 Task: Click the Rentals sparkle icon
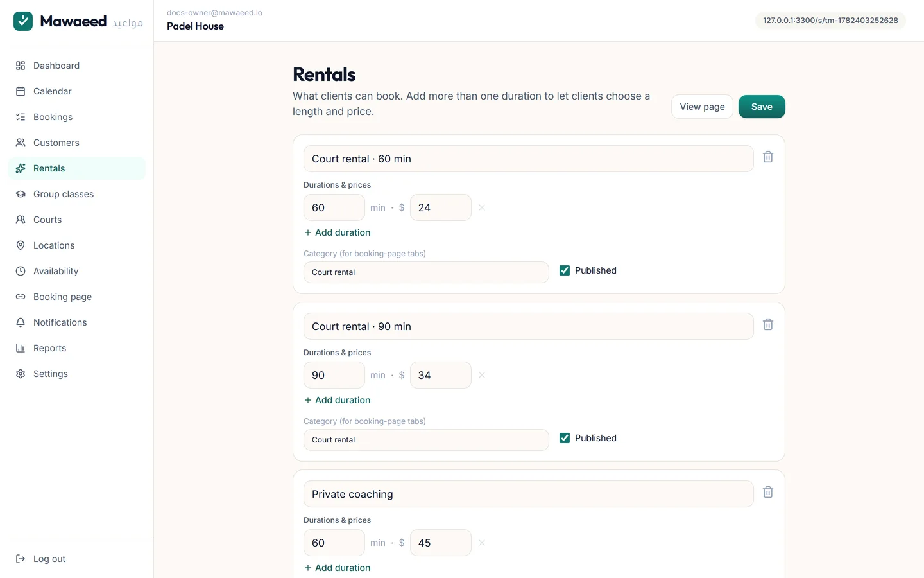coord(21,168)
